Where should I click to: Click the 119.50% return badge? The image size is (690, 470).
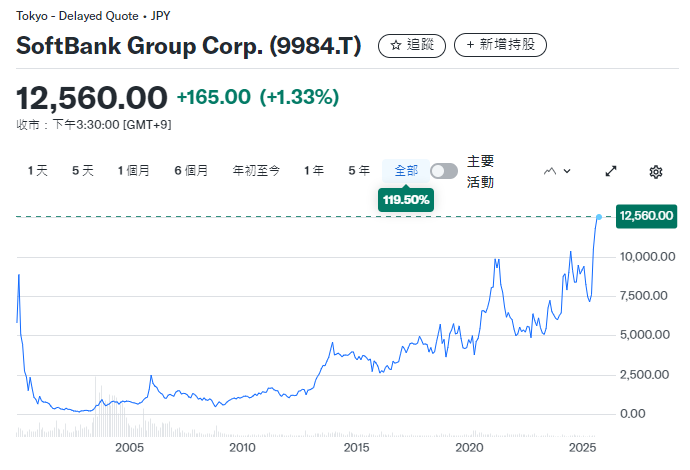point(405,200)
